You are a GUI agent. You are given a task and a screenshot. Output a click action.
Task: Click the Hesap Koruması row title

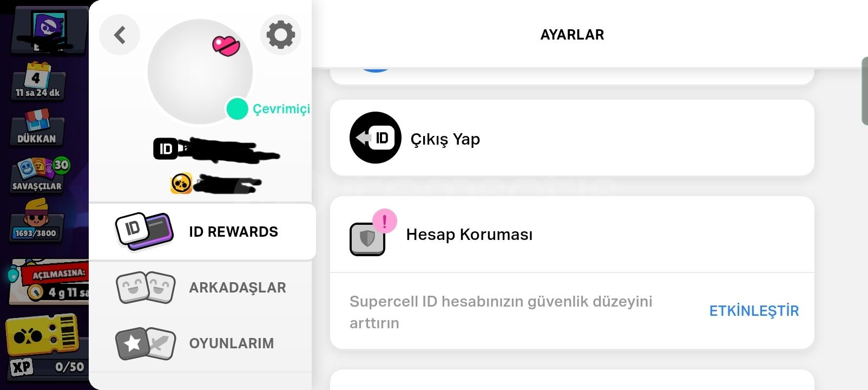pos(469,235)
